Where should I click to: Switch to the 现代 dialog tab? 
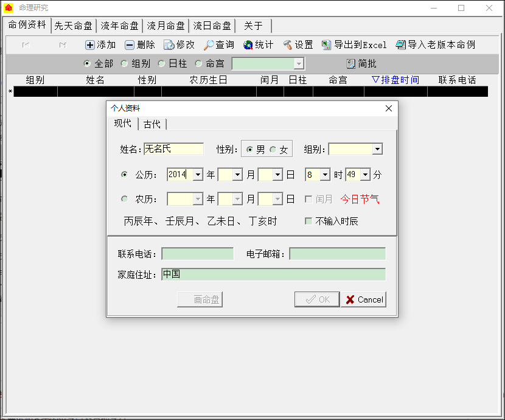(123, 124)
